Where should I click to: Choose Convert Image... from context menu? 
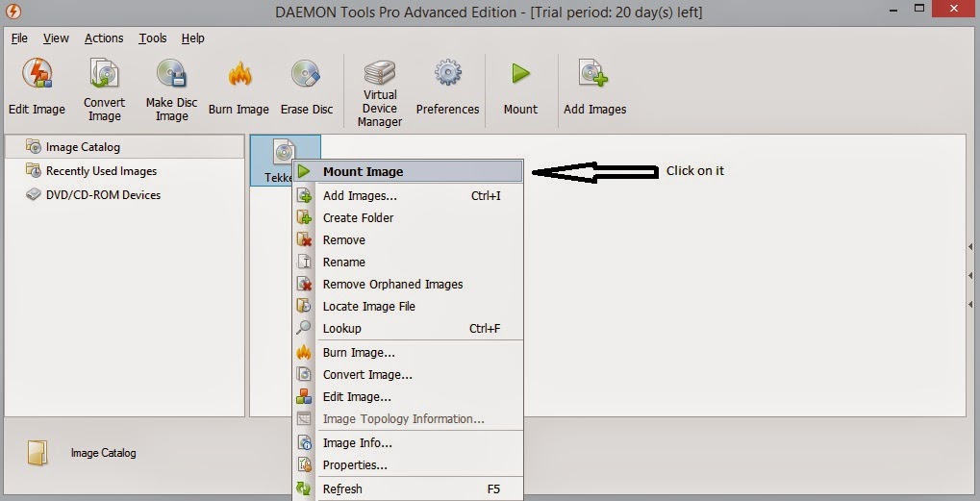[408, 375]
